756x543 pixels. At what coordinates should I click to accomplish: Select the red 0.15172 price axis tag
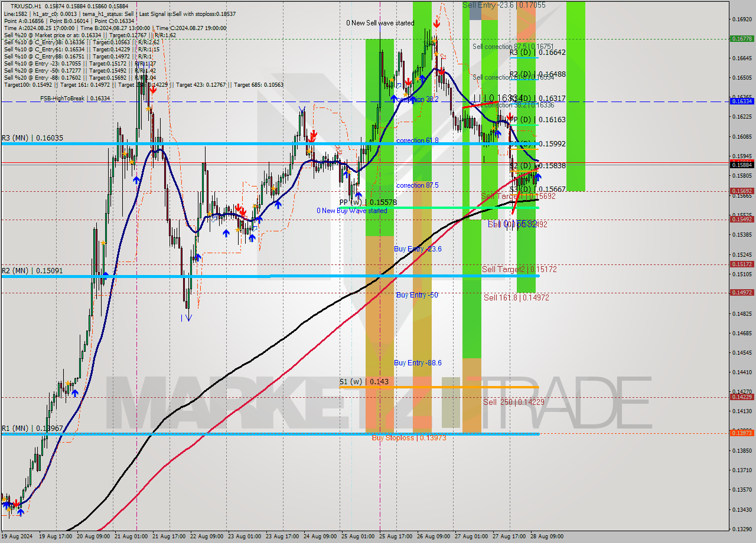(x=741, y=264)
